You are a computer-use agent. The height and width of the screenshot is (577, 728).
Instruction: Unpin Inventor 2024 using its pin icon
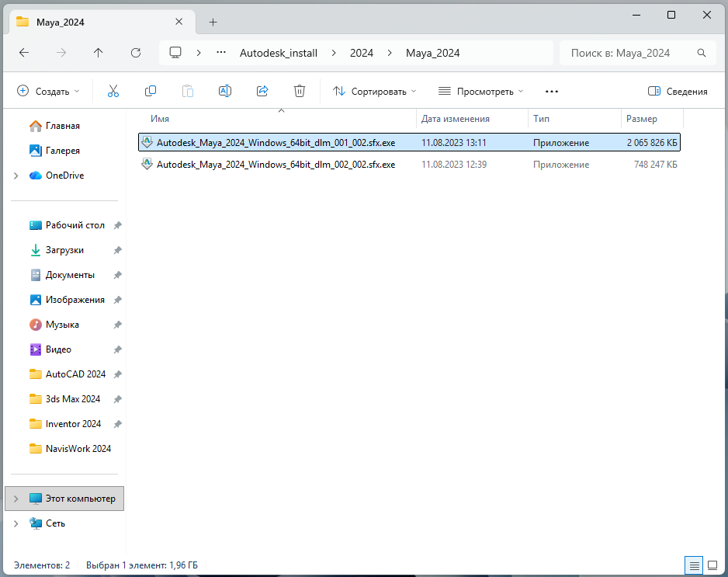click(118, 424)
